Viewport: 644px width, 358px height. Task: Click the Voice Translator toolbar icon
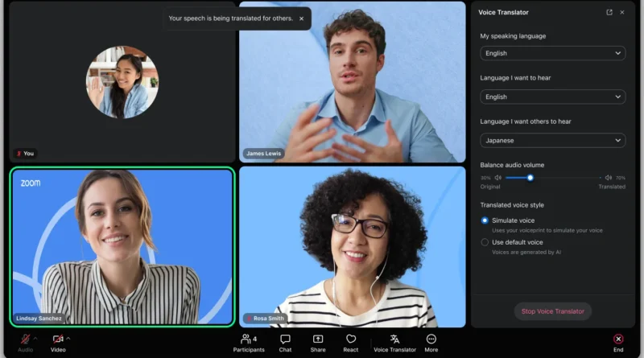[x=394, y=339]
